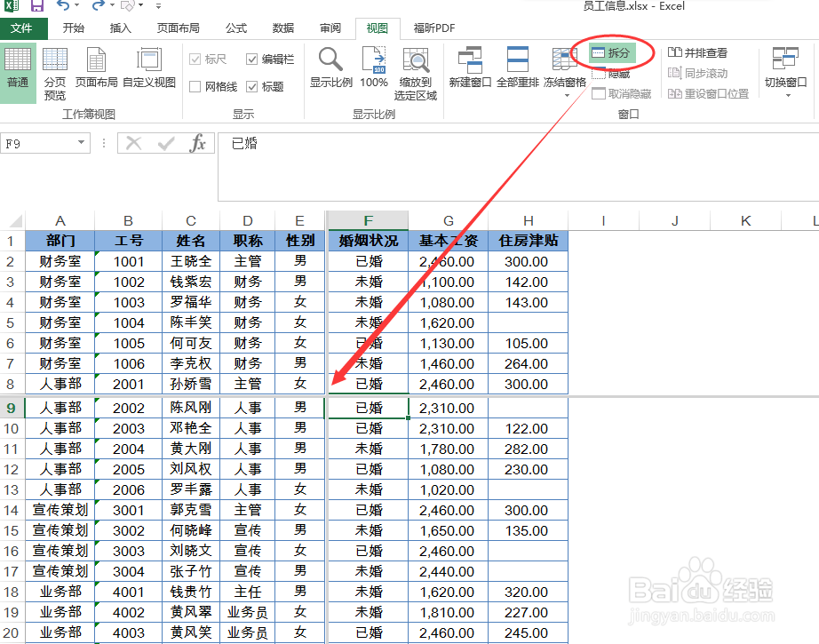Switch to 分页预览 page break preview
Viewport: 819px width, 644px height.
click(55, 73)
